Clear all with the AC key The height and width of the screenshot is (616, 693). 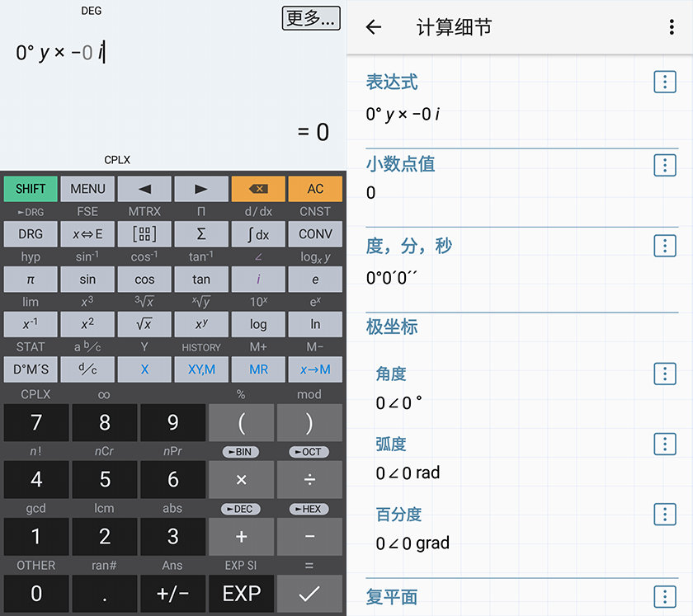tap(315, 189)
